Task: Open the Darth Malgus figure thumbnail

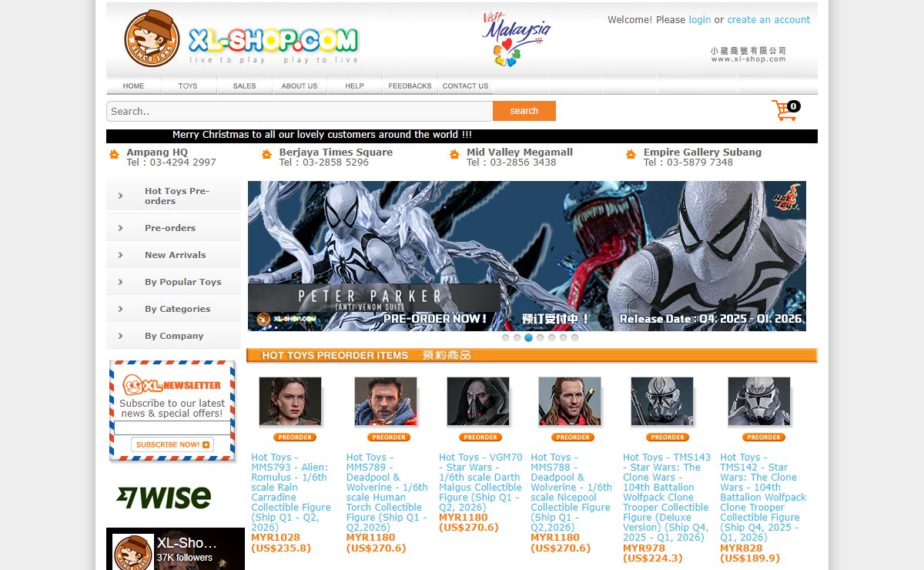Action: point(478,401)
